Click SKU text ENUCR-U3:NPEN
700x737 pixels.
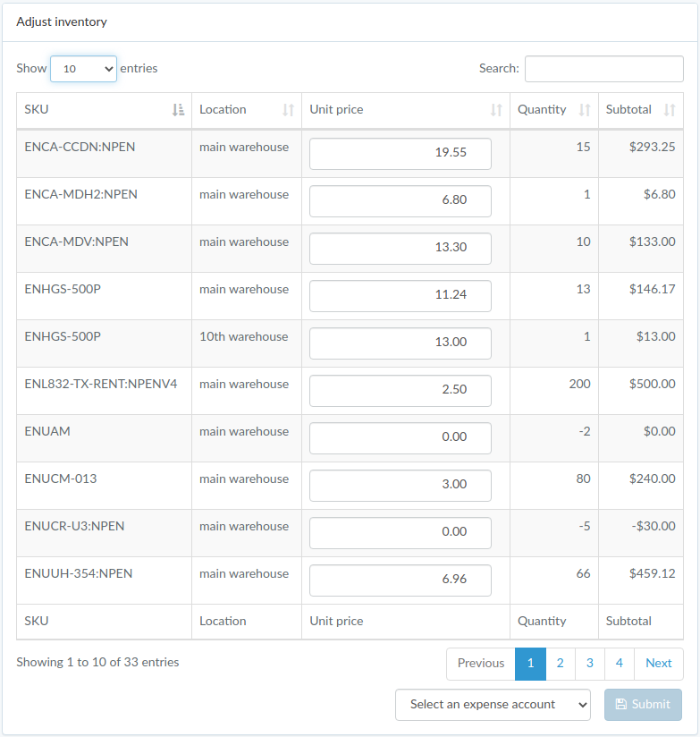point(74,527)
